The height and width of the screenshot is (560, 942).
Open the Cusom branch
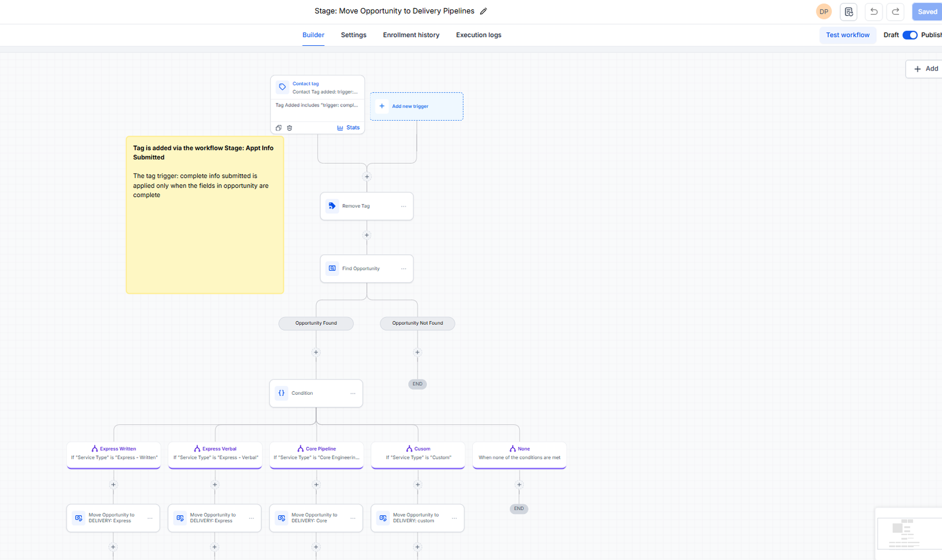[x=418, y=455]
